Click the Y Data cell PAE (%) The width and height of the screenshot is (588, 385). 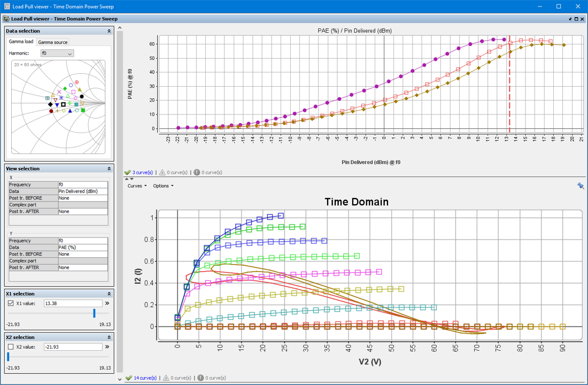(x=83, y=247)
